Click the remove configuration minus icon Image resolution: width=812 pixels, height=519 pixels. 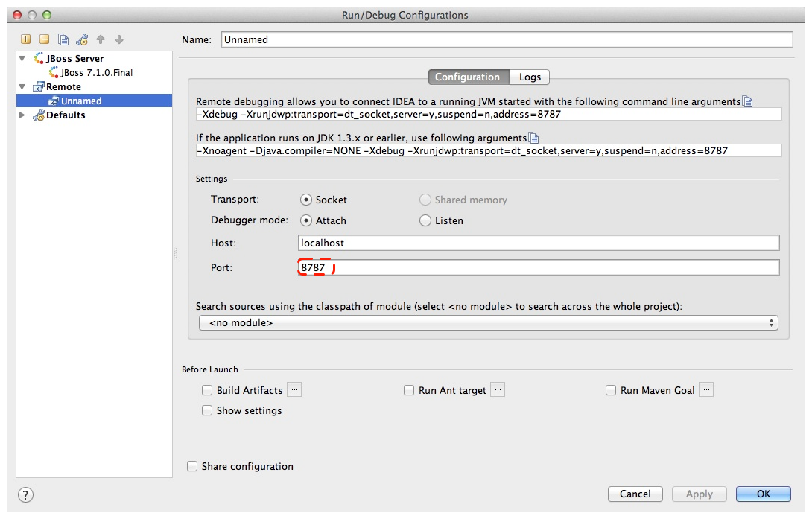[x=45, y=39]
